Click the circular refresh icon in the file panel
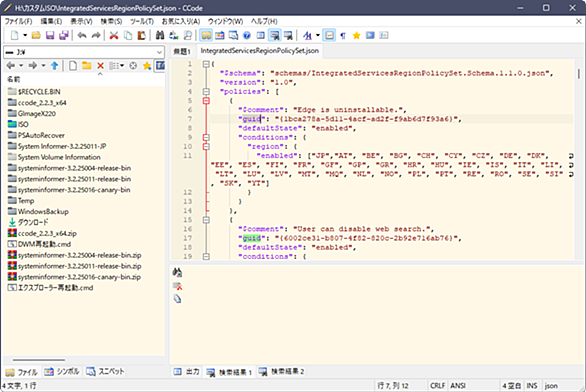586x392 pixels. (133, 66)
